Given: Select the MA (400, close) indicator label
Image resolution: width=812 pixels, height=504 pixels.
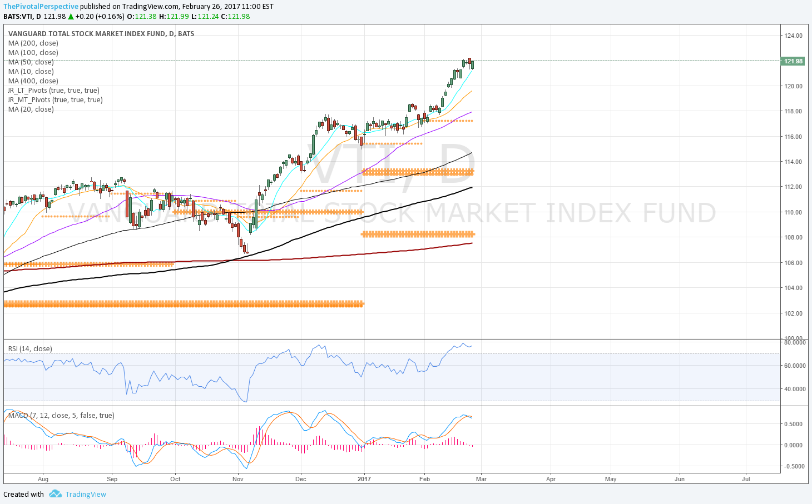Looking at the screenshot, I should pyautogui.click(x=33, y=81).
